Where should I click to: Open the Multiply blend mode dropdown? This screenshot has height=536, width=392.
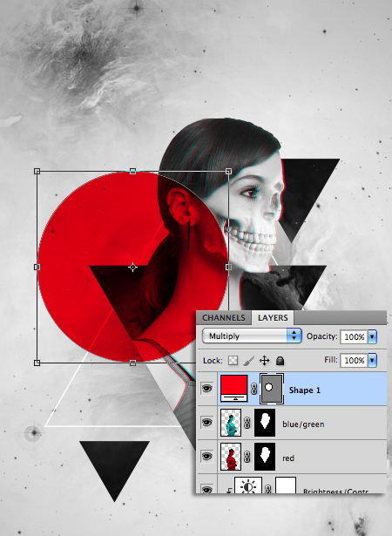click(x=252, y=336)
